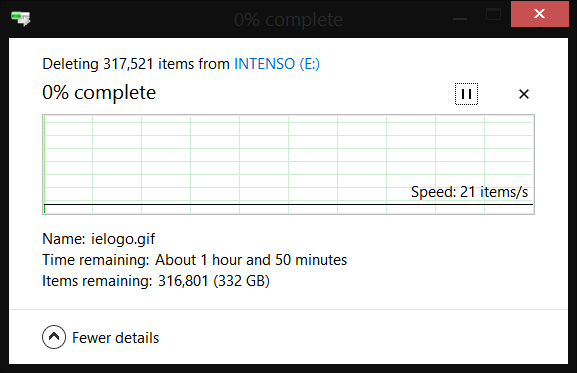577x373 pixels.
Task: Click the large 0% complete heading
Action: [99, 92]
